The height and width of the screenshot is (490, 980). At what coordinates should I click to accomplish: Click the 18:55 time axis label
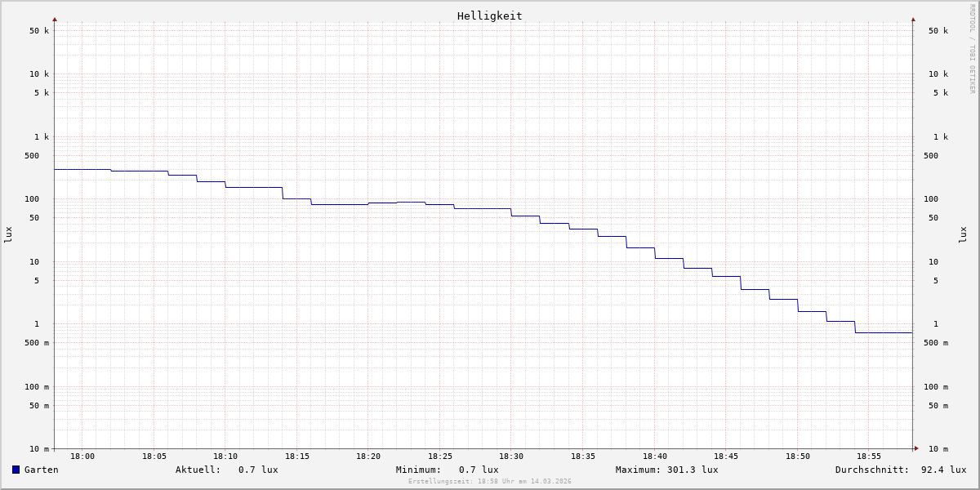click(x=869, y=457)
